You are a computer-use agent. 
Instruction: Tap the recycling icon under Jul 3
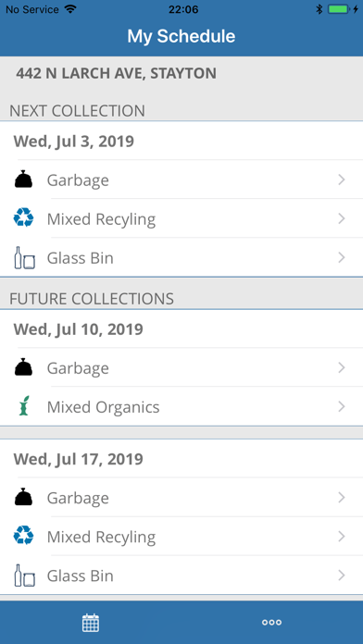[23, 218]
